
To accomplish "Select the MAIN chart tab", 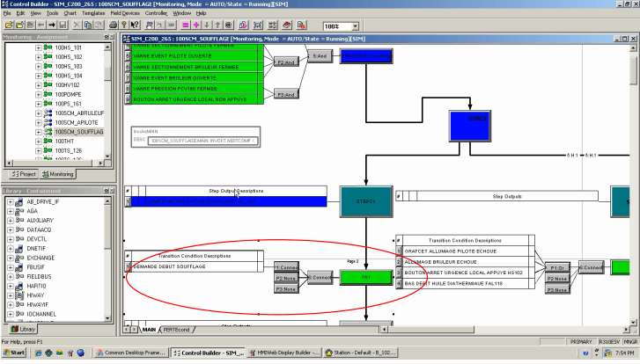I will 149,330.
